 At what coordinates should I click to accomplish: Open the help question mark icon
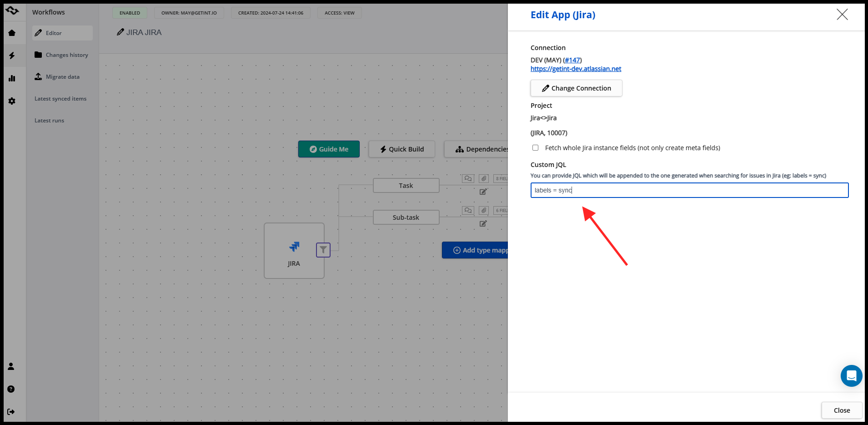pos(11,389)
